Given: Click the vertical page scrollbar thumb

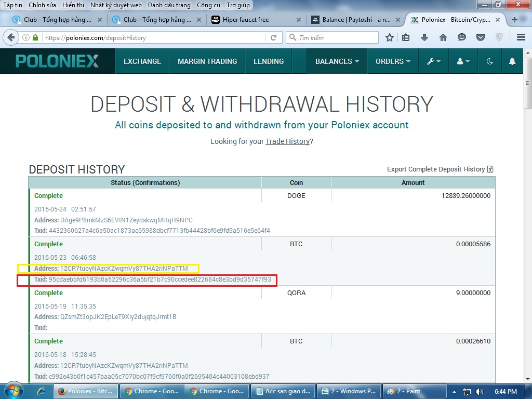Looking at the screenshot, I should click(x=527, y=83).
